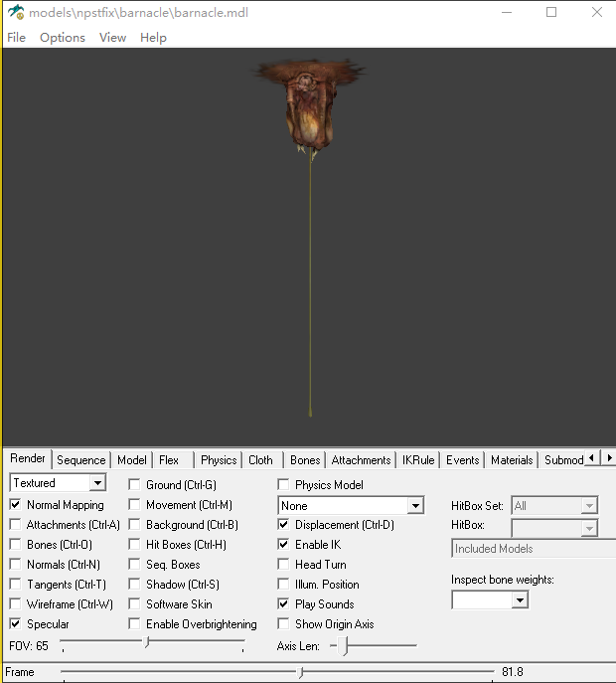Click the FOV: 65 label
The width and height of the screenshot is (616, 683).
point(29,645)
